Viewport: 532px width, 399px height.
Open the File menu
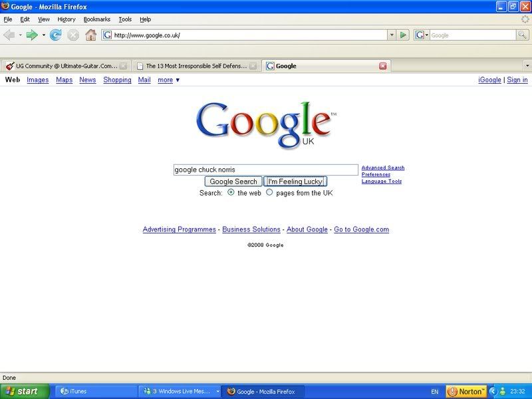(x=8, y=19)
